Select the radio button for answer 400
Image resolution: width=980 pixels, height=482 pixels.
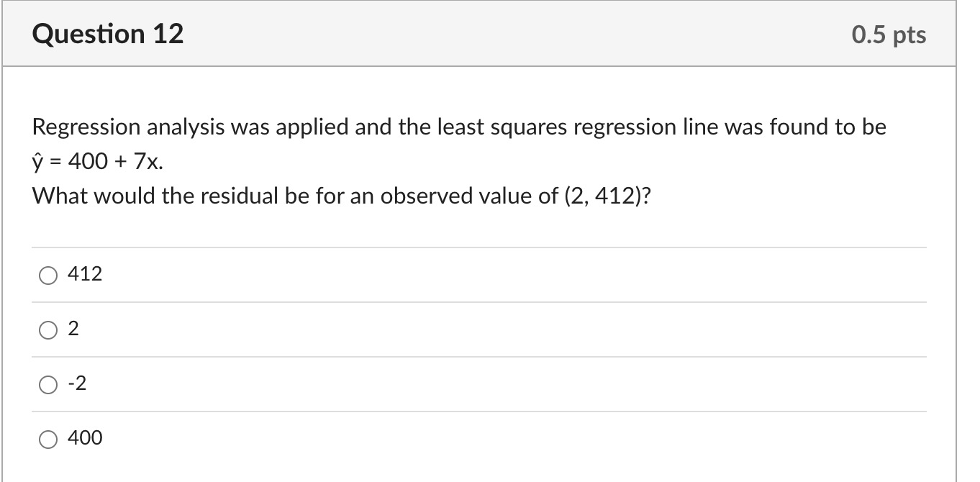[x=47, y=438]
